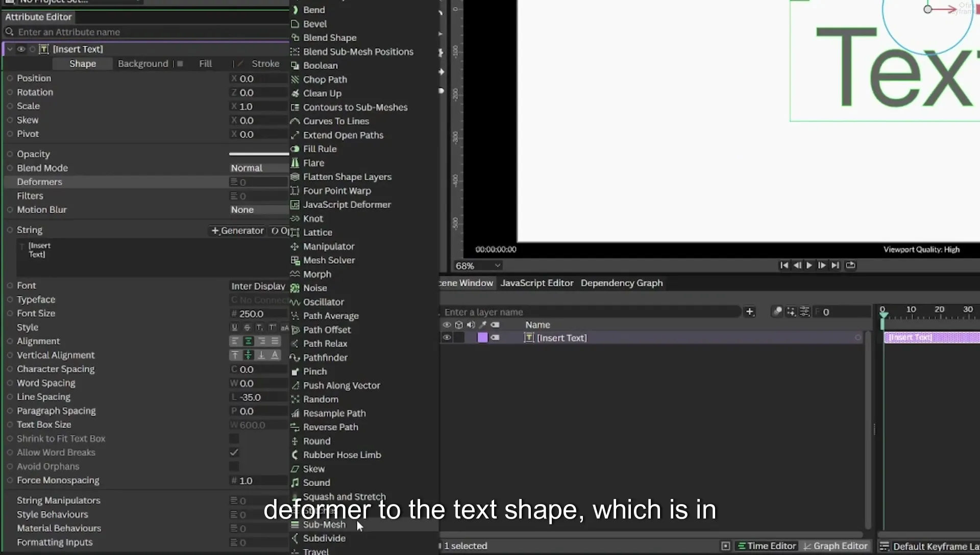980x555 pixels.
Task: Click the + Generator button
Action: coord(237,231)
